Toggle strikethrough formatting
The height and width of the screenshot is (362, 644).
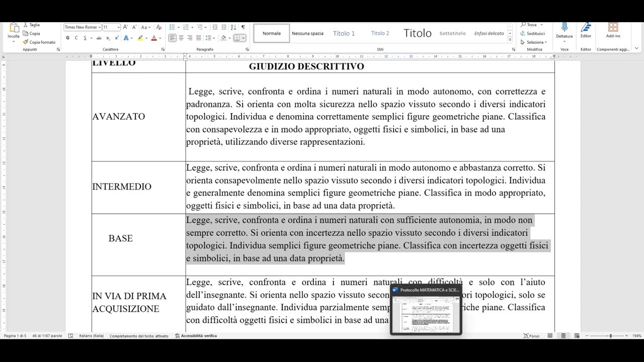coord(99,38)
